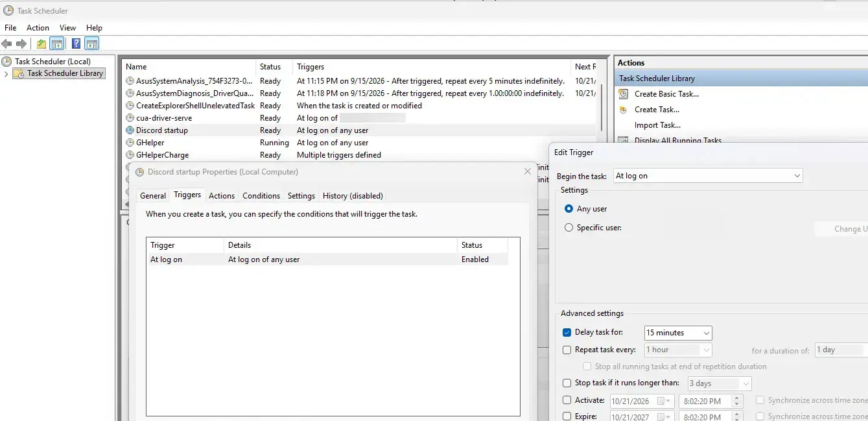Image resolution: width=868 pixels, height=421 pixels.
Task: Click the Show/Hide Console Tree icon
Action: [57, 44]
